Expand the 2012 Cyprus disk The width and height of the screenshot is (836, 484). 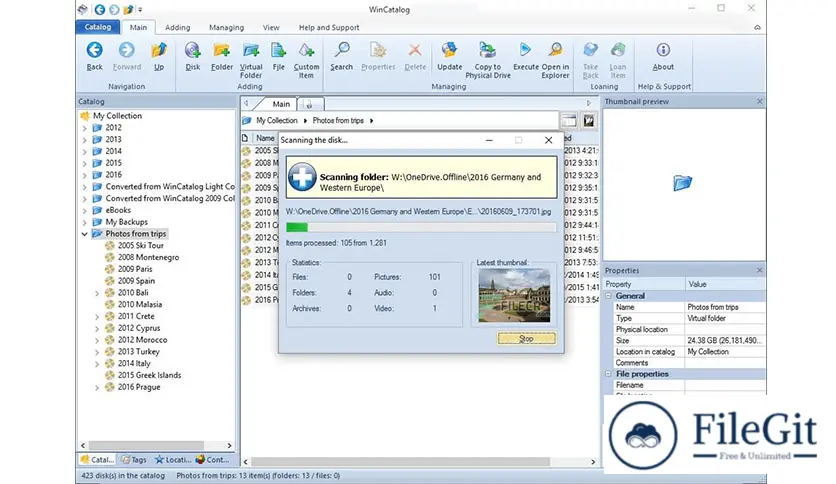pos(97,328)
